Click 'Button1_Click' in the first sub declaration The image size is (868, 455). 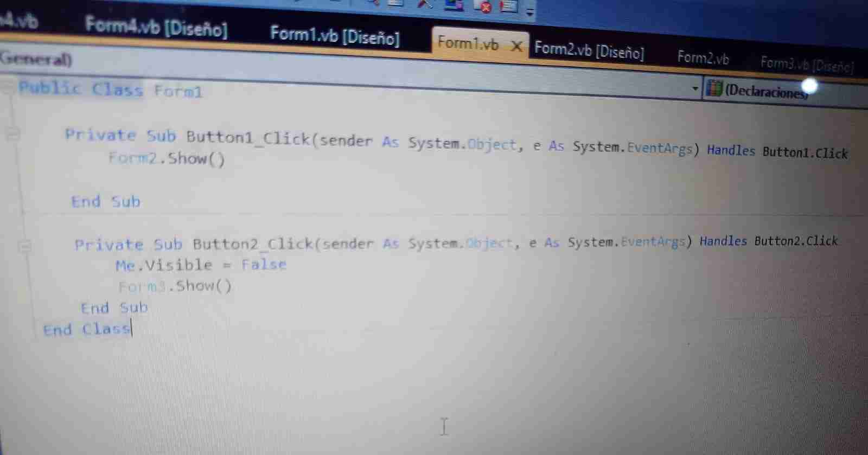[248, 138]
